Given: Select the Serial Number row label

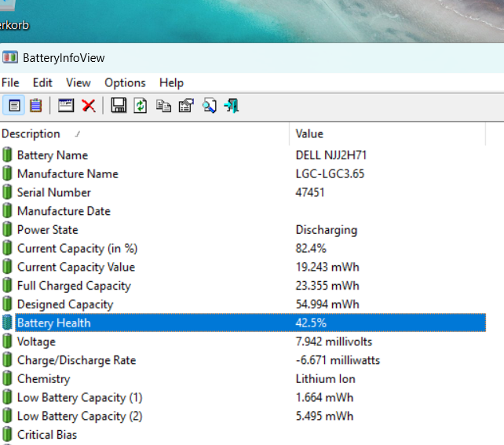Looking at the screenshot, I should 54,192.
